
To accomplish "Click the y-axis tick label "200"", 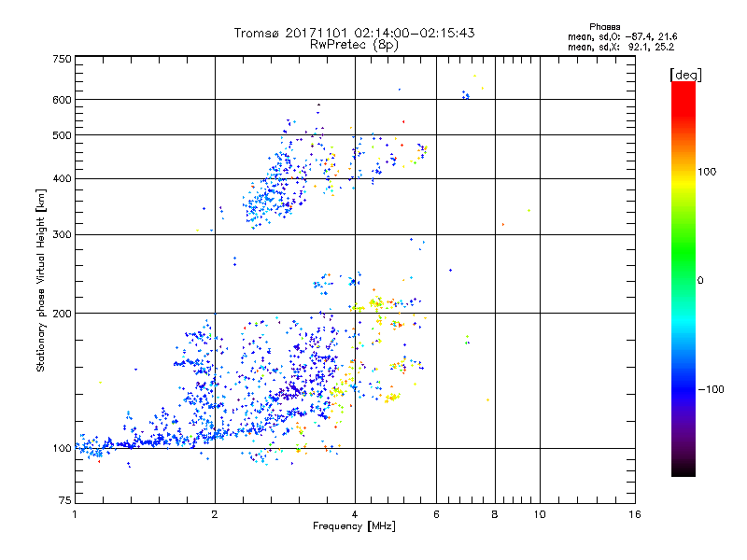I will (62, 314).
